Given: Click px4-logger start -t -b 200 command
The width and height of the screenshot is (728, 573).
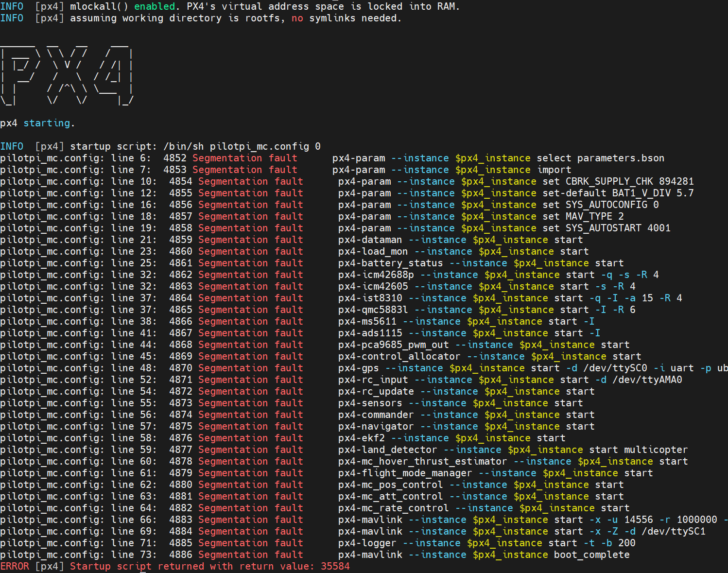Looking at the screenshot, I should pyautogui.click(x=487, y=543).
